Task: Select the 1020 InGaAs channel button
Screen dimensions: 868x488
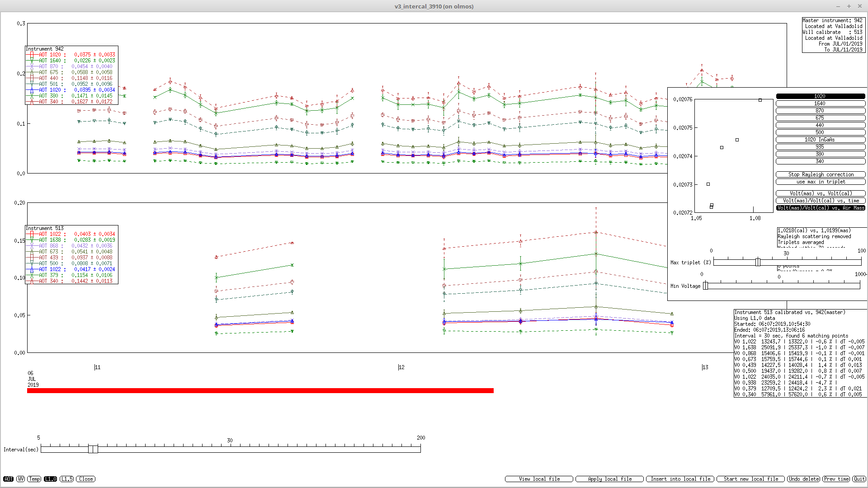Action: (x=820, y=140)
